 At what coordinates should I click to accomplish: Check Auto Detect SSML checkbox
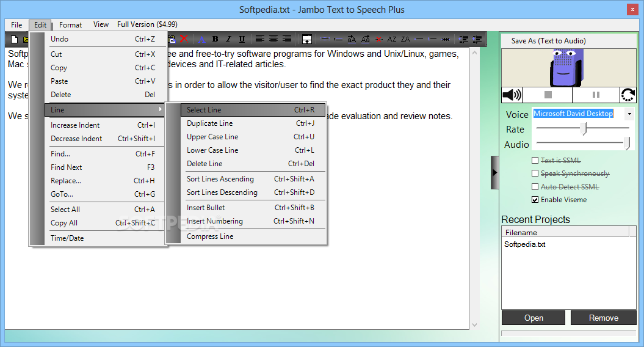pyautogui.click(x=535, y=187)
